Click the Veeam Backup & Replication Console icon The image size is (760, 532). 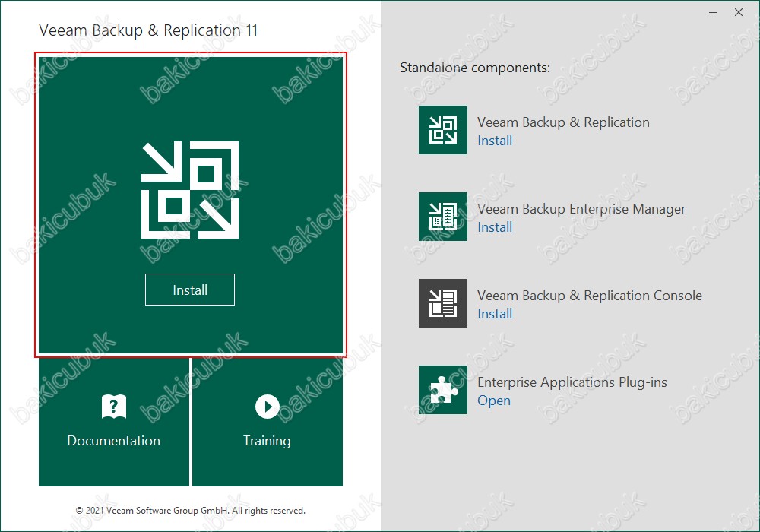(x=443, y=303)
